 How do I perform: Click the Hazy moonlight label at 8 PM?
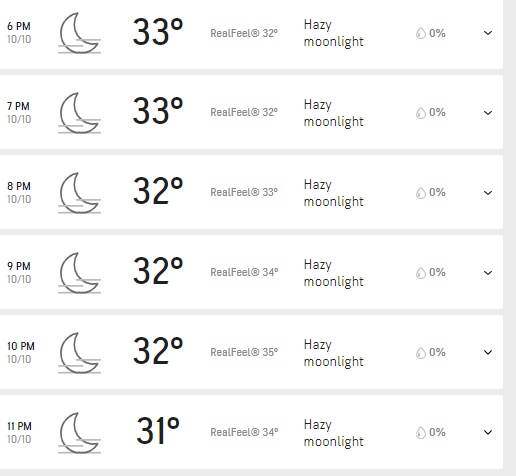tap(333, 193)
